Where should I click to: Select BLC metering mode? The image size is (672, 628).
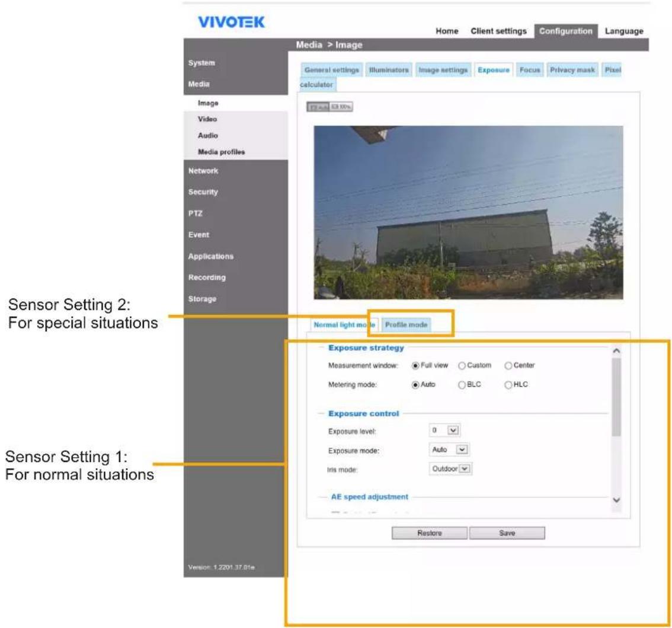pos(462,385)
